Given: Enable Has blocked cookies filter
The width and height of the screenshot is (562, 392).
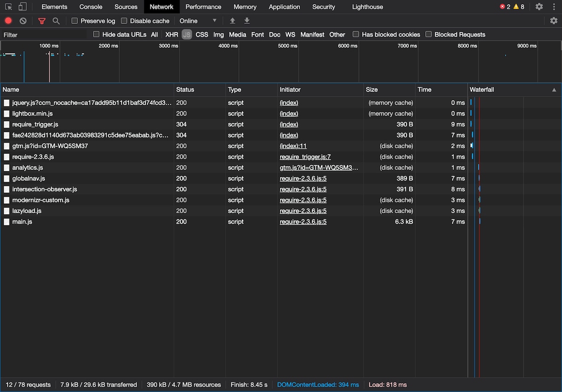Looking at the screenshot, I should [356, 35].
